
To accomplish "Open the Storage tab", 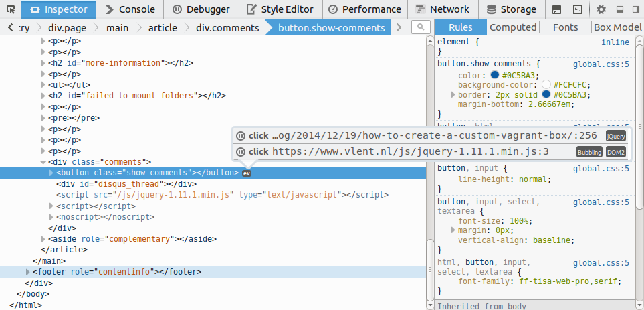I will (x=511, y=9).
